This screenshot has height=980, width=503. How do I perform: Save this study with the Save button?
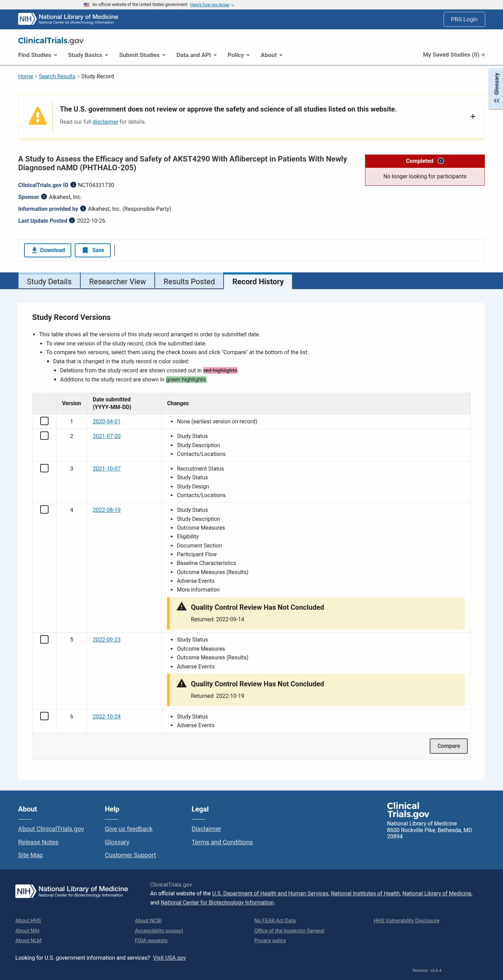click(93, 250)
